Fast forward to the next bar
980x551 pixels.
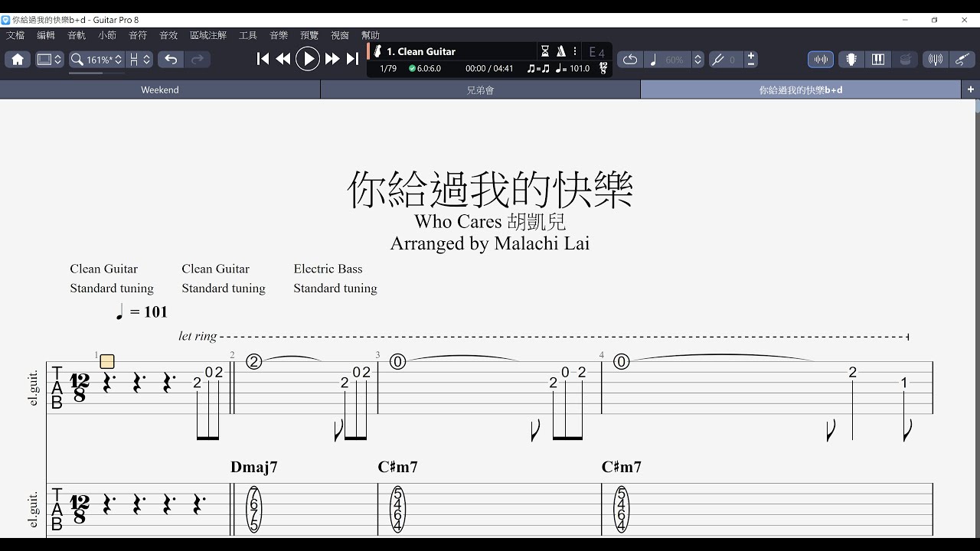pos(332,59)
